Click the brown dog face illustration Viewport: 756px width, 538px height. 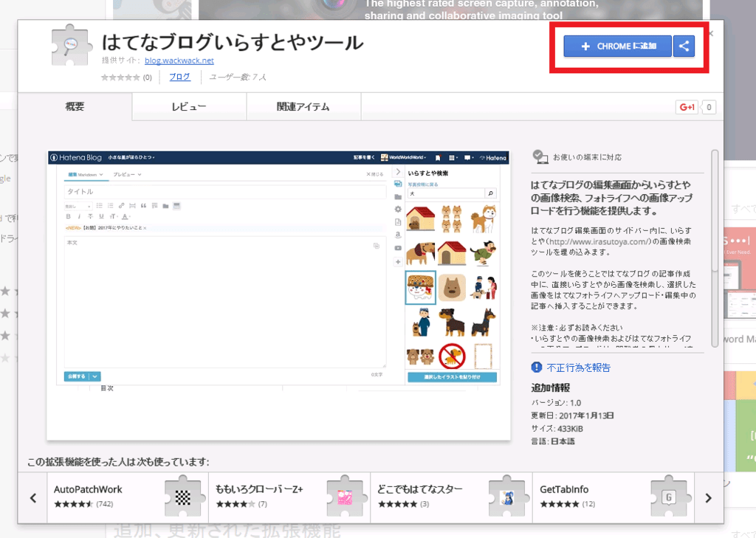(452, 287)
